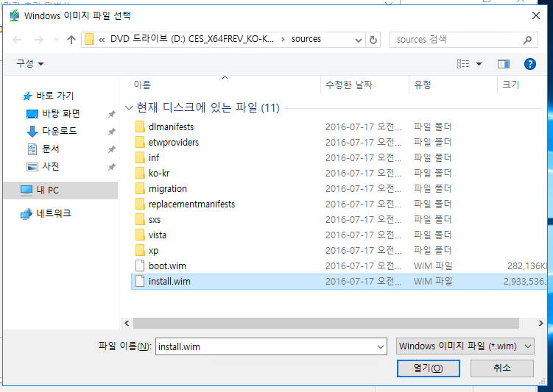Sort by the 유형 column header
The image size is (553, 392).
453,85
